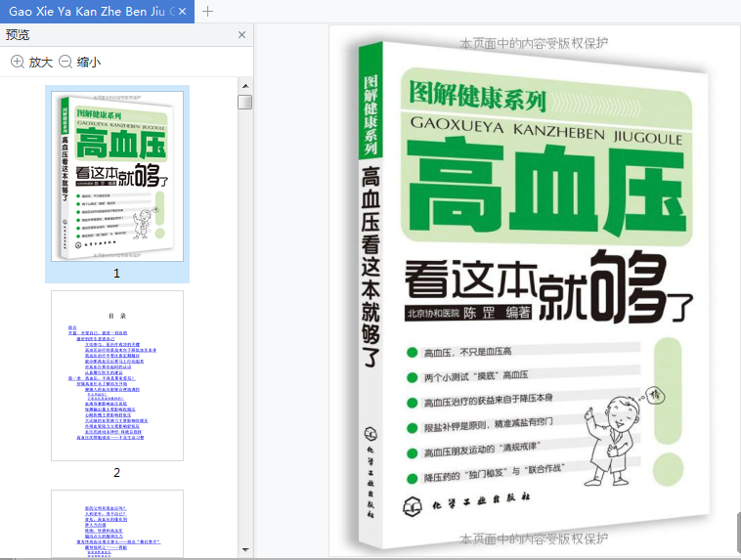
Task: Select the Gao Xie Ya Kan Zhe Ben Jiu tab
Action: point(97,12)
